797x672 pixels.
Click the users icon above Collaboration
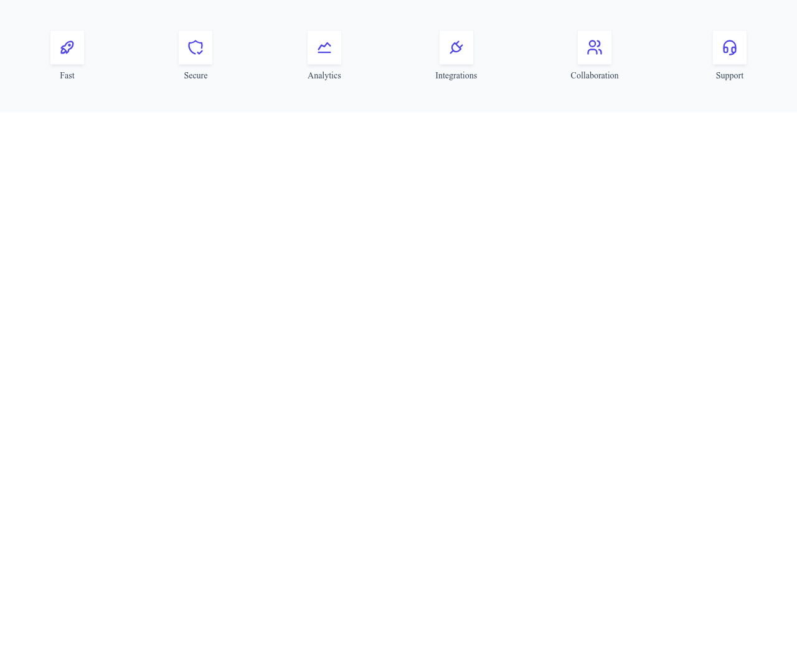[x=595, y=47]
